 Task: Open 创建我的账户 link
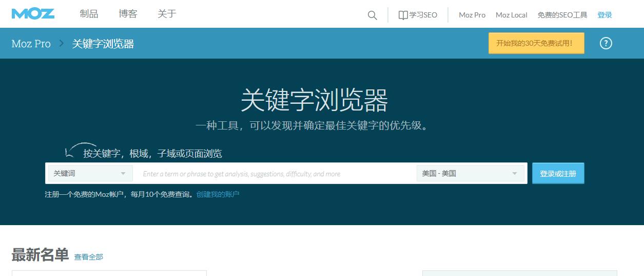(218, 194)
